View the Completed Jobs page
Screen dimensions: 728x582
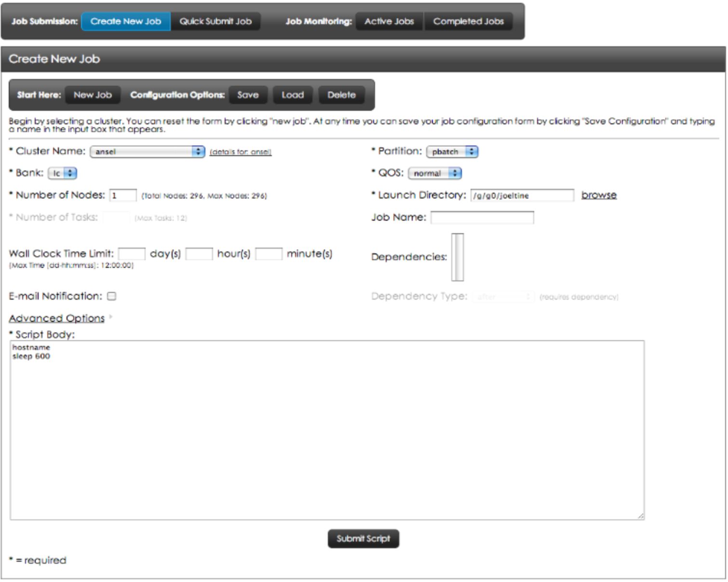(468, 22)
